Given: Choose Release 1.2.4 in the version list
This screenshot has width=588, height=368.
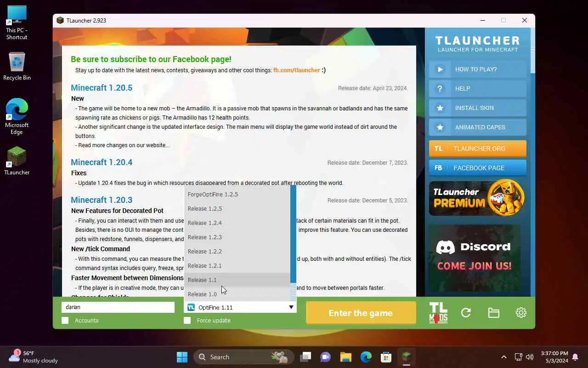Looking at the screenshot, I should [x=237, y=223].
